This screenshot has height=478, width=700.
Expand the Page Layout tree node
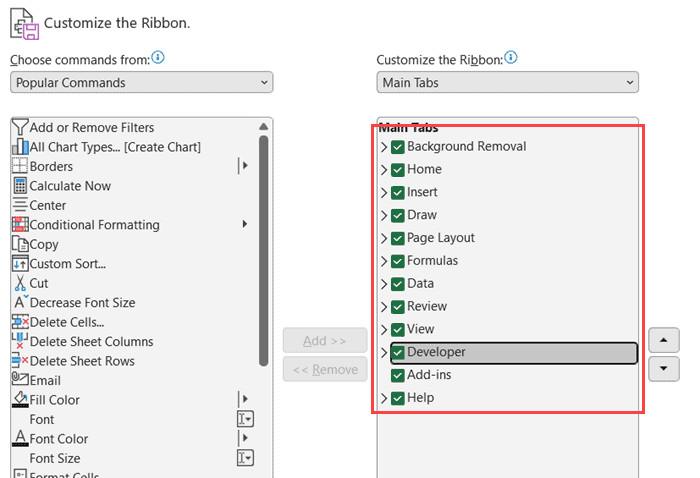point(384,238)
